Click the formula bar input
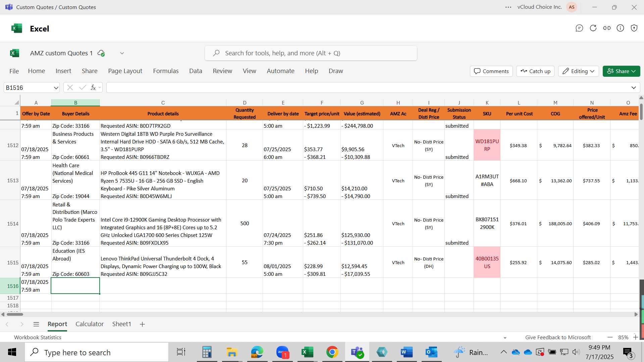 tap(368, 88)
